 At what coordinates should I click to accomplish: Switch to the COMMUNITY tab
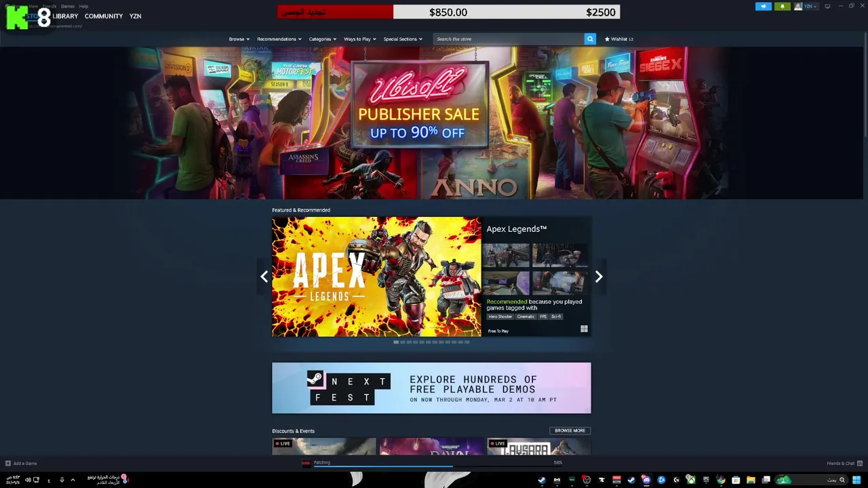104,16
